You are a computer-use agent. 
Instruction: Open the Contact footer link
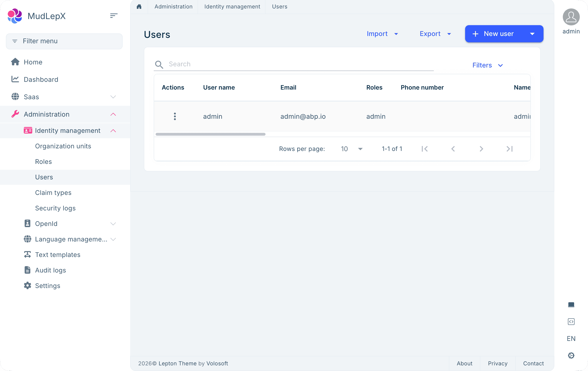click(533, 363)
